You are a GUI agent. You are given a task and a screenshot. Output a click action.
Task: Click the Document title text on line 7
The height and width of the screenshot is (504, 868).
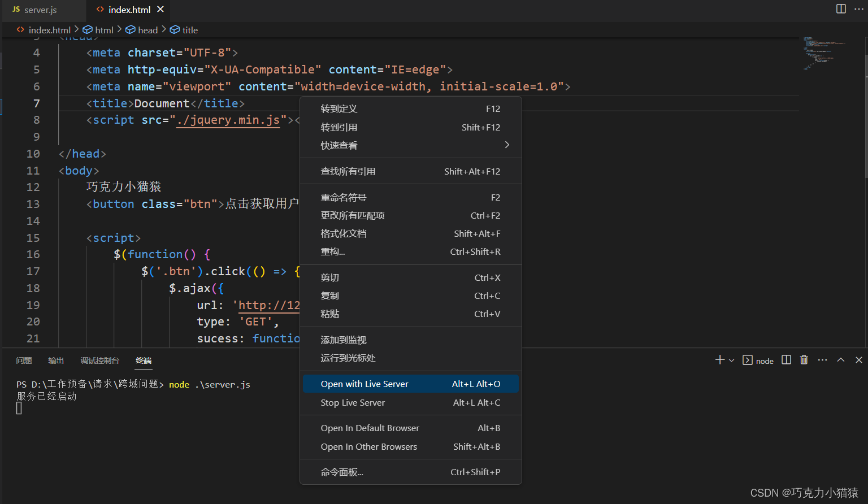162,103
